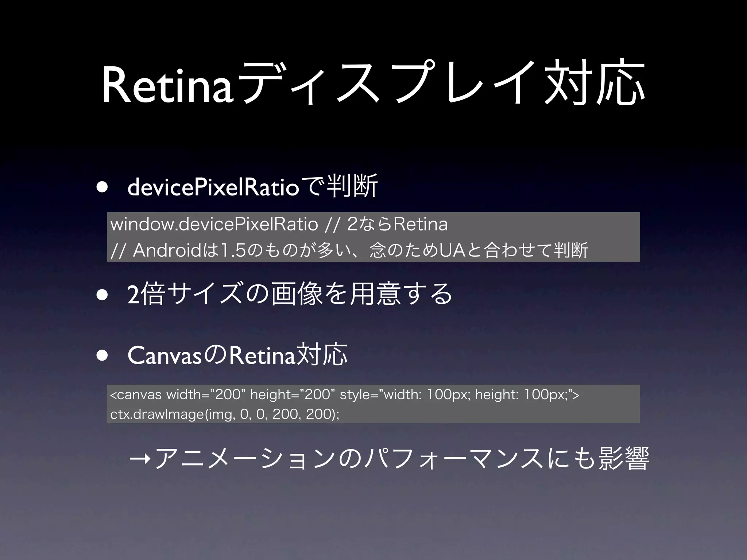Click the code line beginning '<canvas width="200"'

345,394
